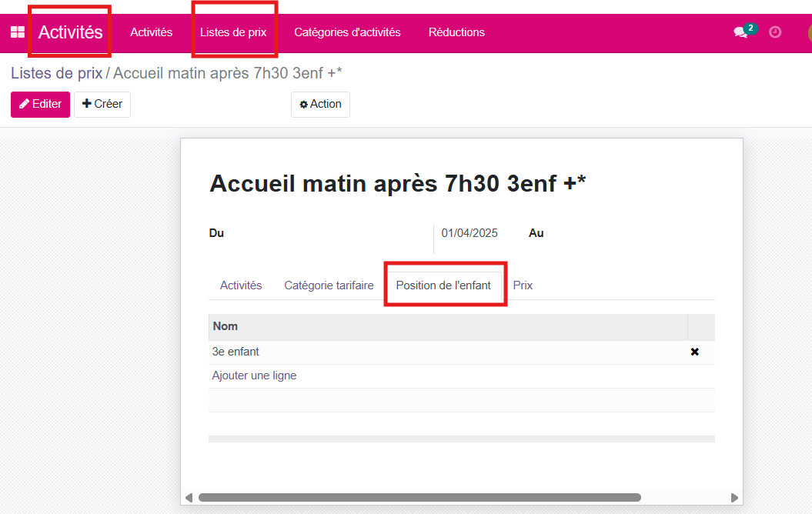Screen dimensions: 812x514
Task: Open the clock activities icon
Action: (x=775, y=32)
